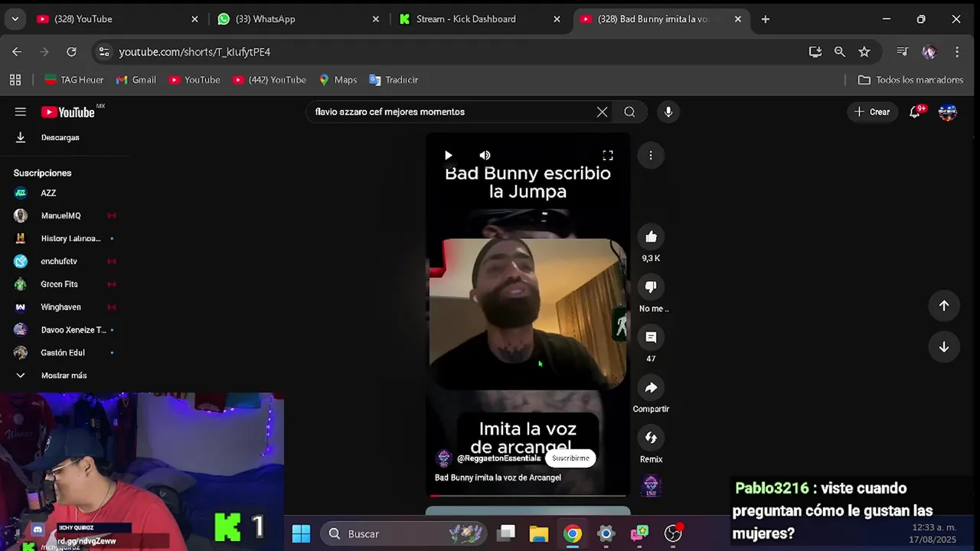Open a new browser tab

tap(766, 19)
